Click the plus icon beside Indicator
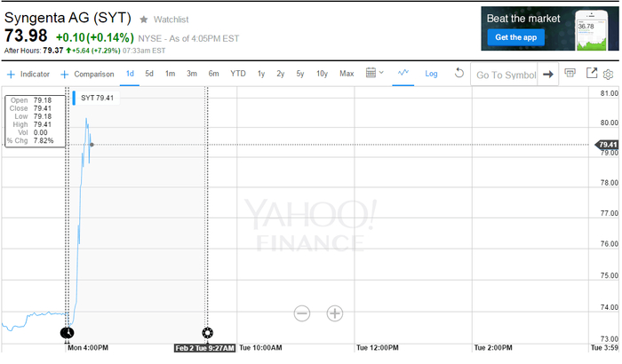622x364 pixels. [11, 75]
